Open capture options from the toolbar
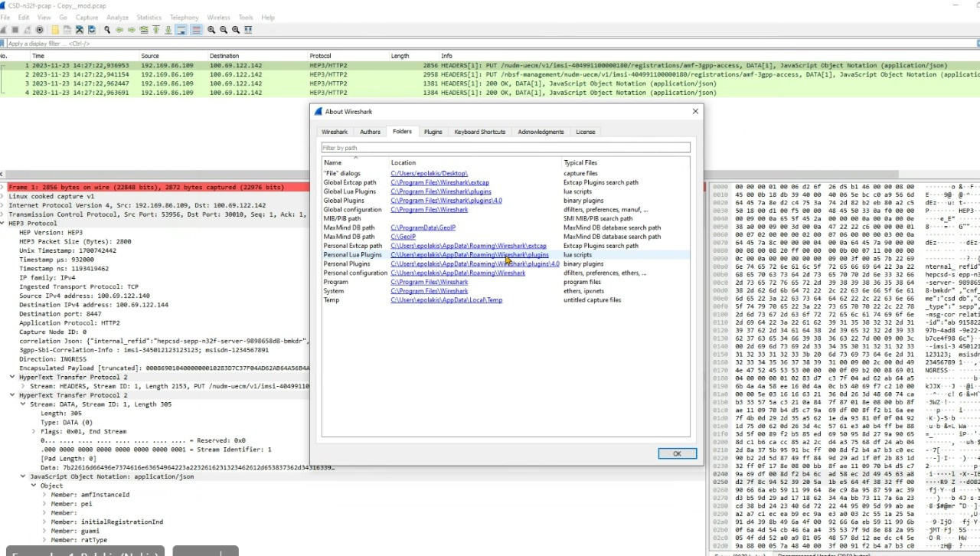Viewport: 980px width, 556px height. click(40, 30)
